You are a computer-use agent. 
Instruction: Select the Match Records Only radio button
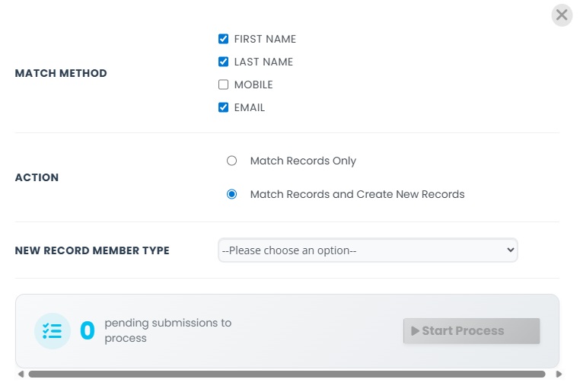(231, 161)
